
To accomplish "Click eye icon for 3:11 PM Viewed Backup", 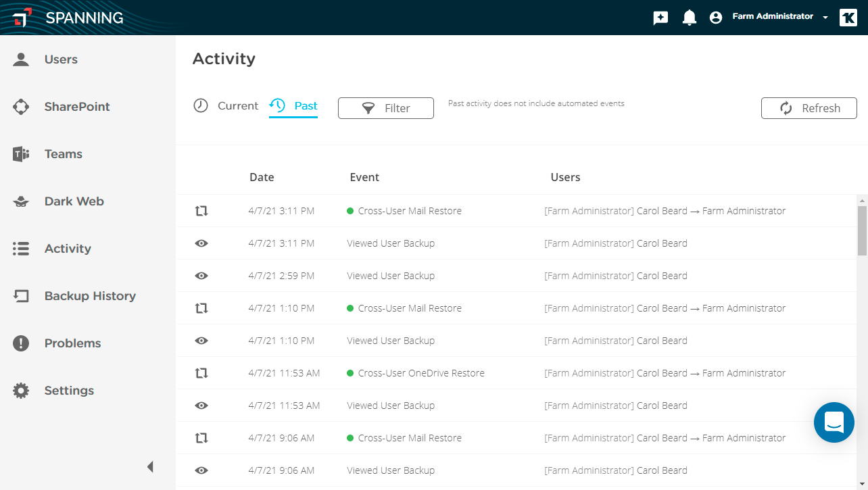I will (201, 243).
